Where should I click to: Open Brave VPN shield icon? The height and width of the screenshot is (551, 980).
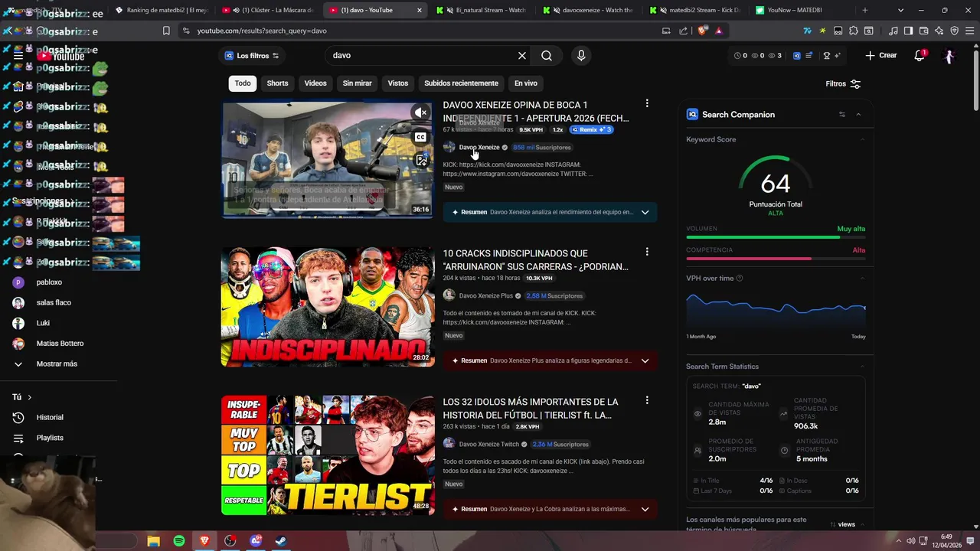coord(955,31)
